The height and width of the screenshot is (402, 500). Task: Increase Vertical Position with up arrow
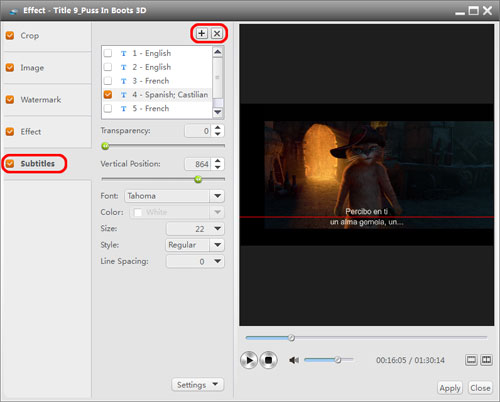pyautogui.click(x=218, y=161)
